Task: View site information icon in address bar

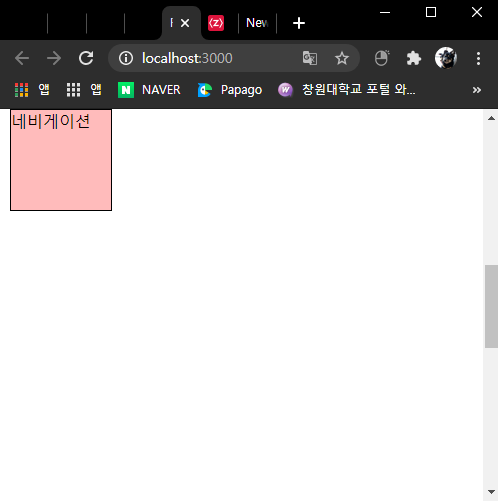Action: pyautogui.click(x=126, y=58)
